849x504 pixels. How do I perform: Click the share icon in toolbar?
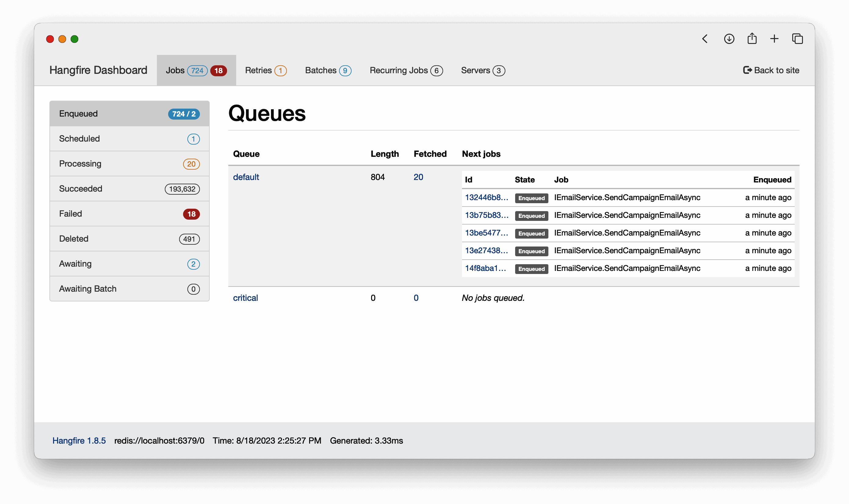752,38
